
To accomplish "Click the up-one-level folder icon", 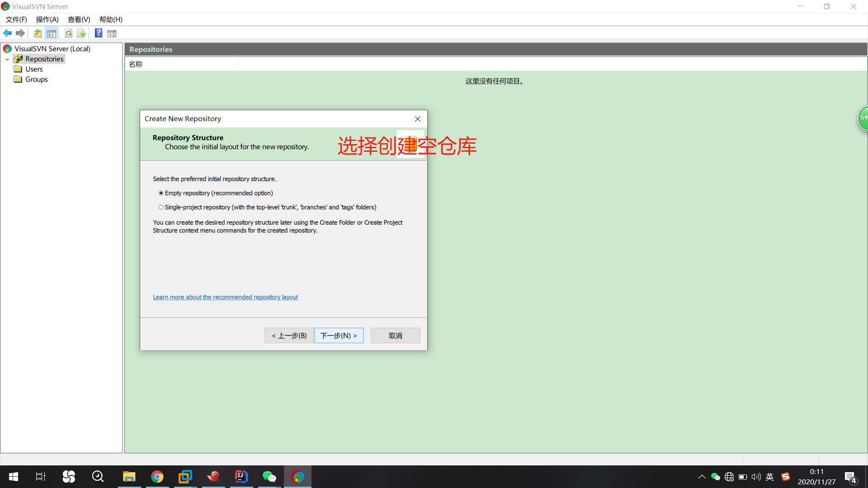I will 38,33.
